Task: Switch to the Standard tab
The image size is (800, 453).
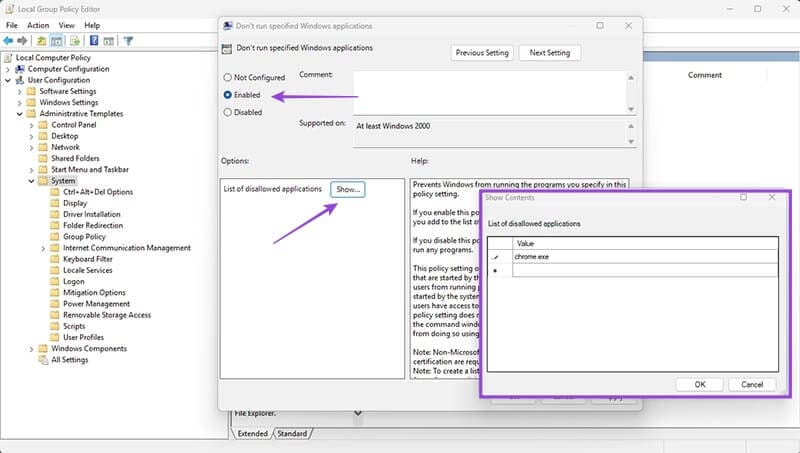Action: tap(291, 434)
